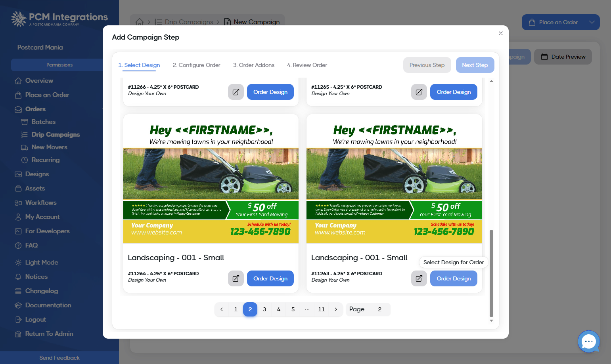Click the Page number input field

[x=380, y=309]
